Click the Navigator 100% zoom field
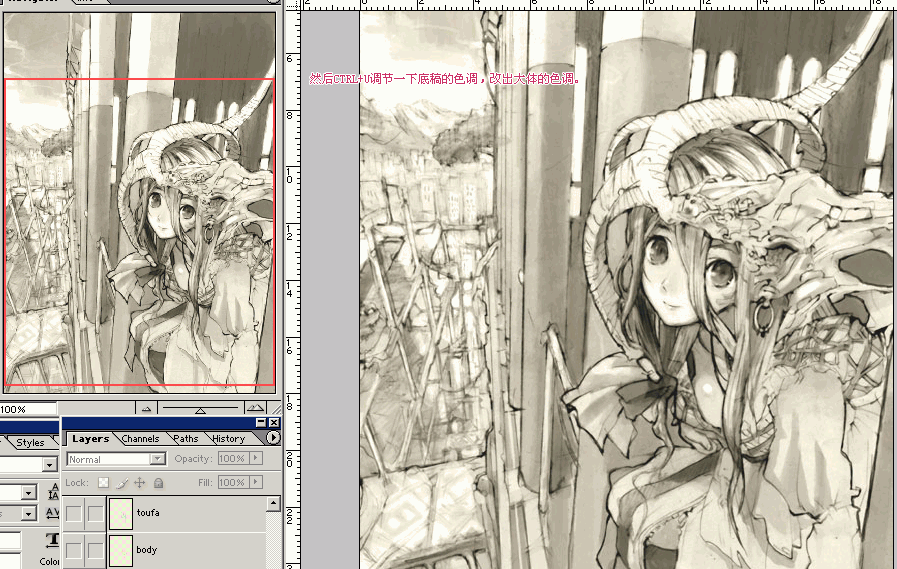The image size is (897, 569). coord(27,409)
